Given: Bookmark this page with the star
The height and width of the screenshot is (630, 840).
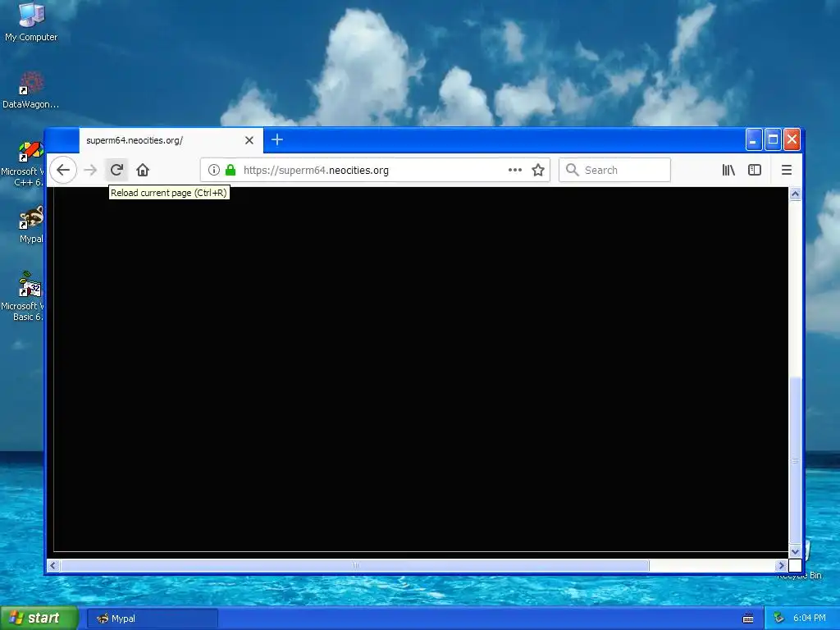Looking at the screenshot, I should point(538,171).
